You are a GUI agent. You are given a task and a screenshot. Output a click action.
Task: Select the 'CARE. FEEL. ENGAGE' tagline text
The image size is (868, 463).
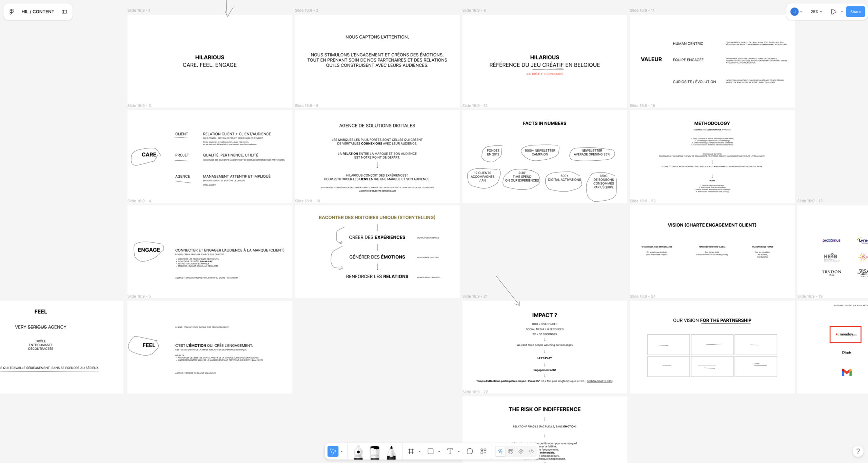pos(210,65)
